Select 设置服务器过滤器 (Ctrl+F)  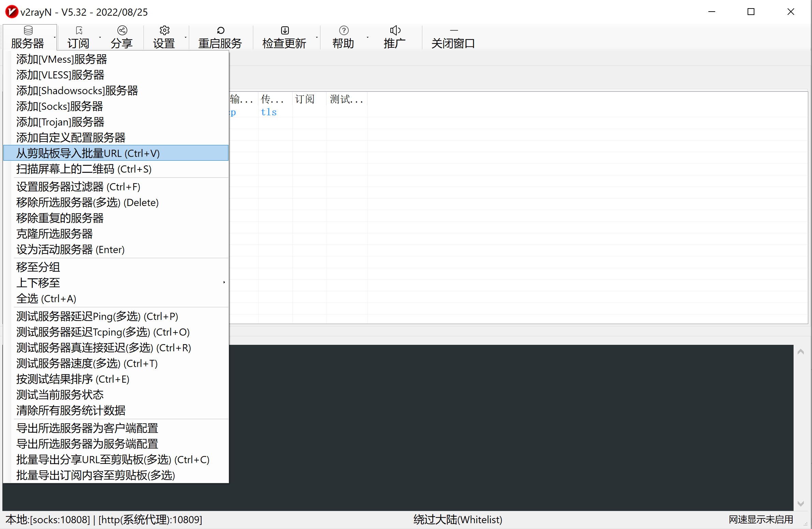pos(116,187)
